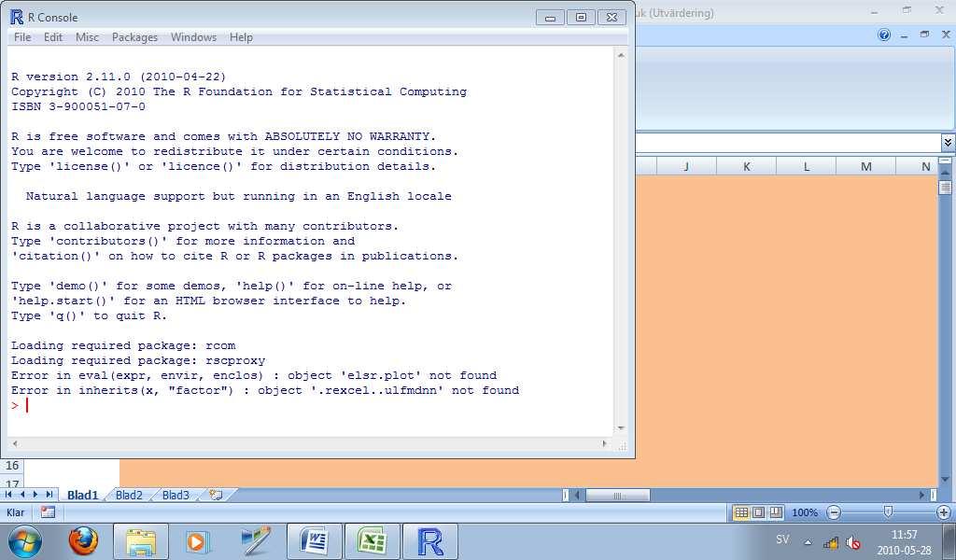Switch to Normal view in Excel
Image resolution: width=956 pixels, height=560 pixels.
[741, 512]
